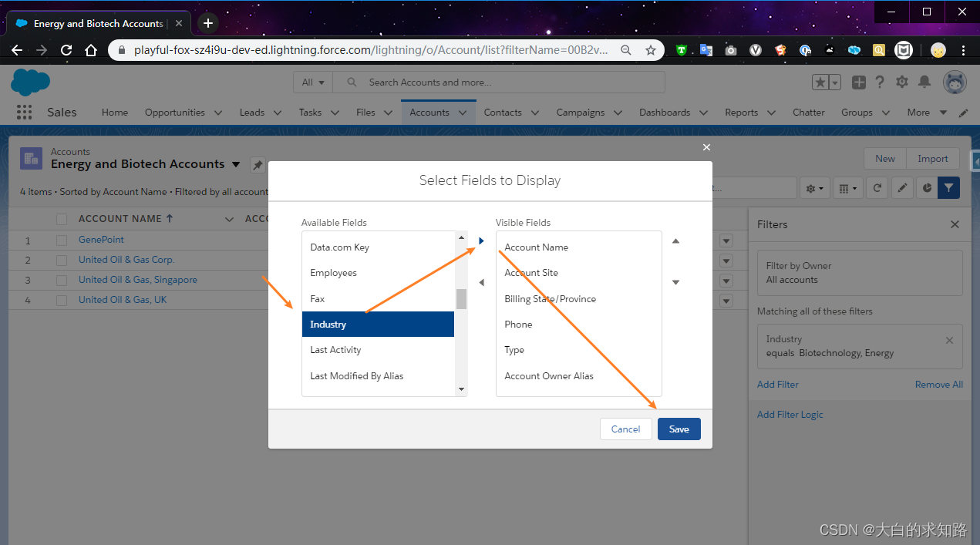Switch to the Contacts tab
Viewport: 980px width, 545px height.
coord(503,112)
